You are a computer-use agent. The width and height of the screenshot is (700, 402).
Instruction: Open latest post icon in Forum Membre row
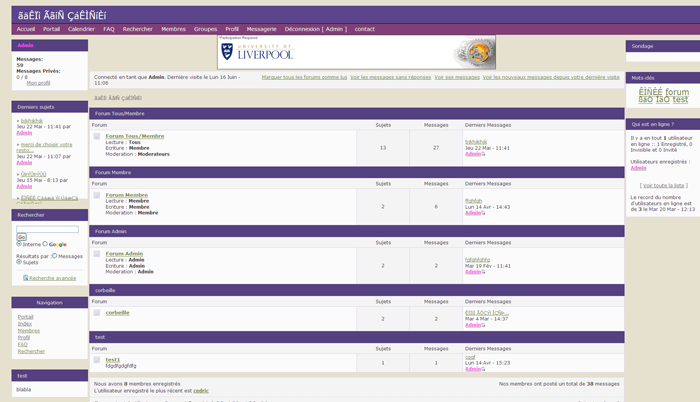pos(483,213)
